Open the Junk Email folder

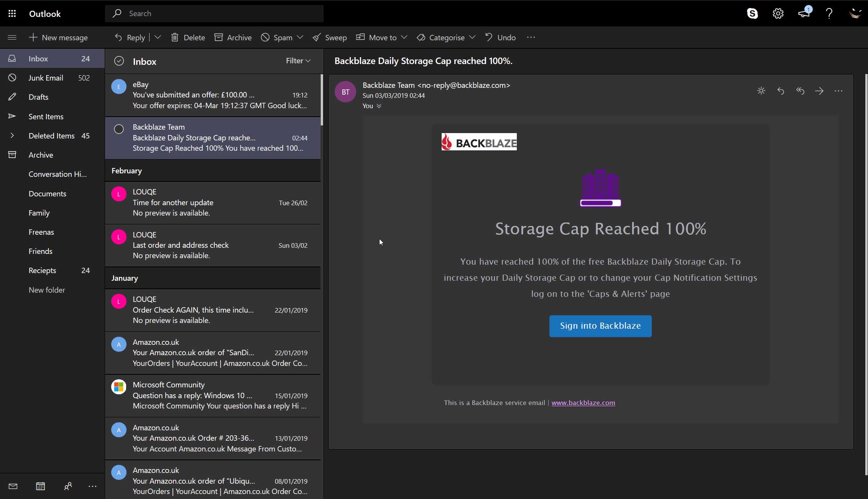tap(46, 78)
